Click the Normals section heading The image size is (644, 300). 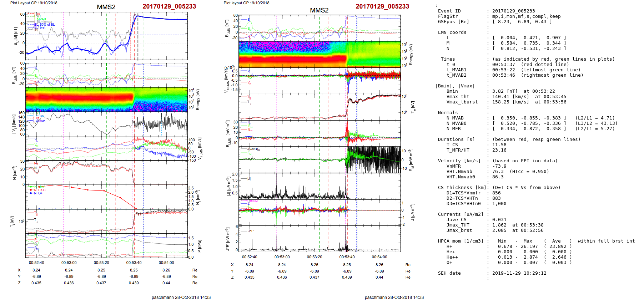(448, 113)
